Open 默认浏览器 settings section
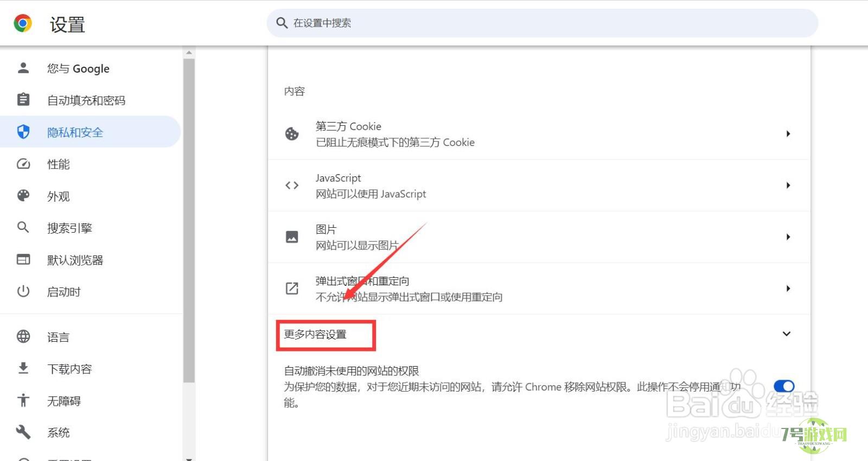The height and width of the screenshot is (461, 868). (x=90, y=260)
